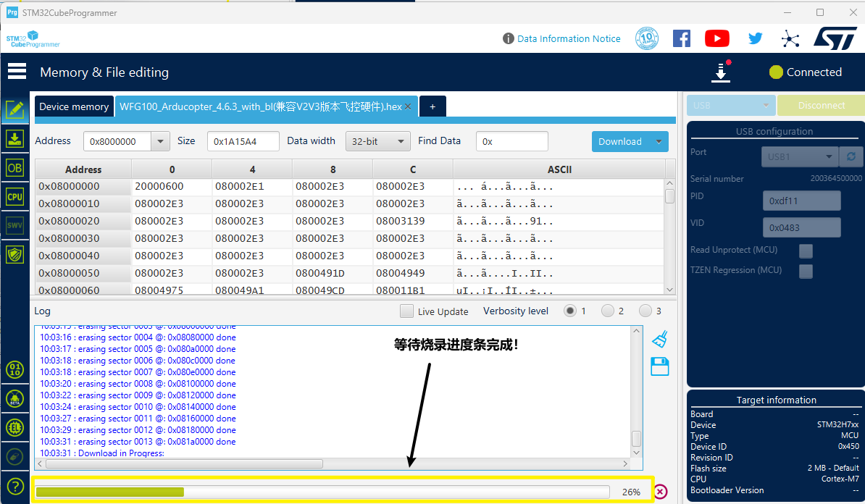Click the Connected status indicator
The height and width of the screenshot is (504, 865).
click(806, 72)
